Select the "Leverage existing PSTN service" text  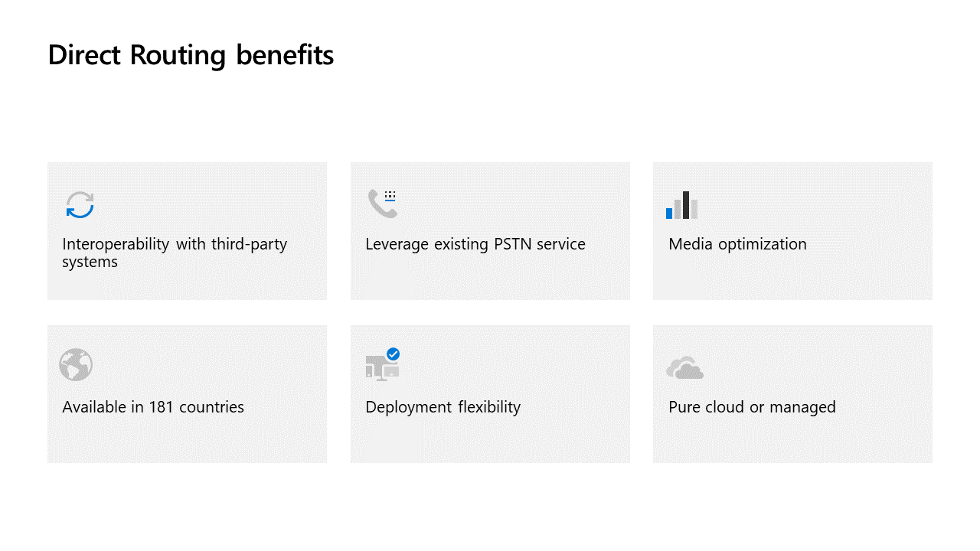coord(475,244)
